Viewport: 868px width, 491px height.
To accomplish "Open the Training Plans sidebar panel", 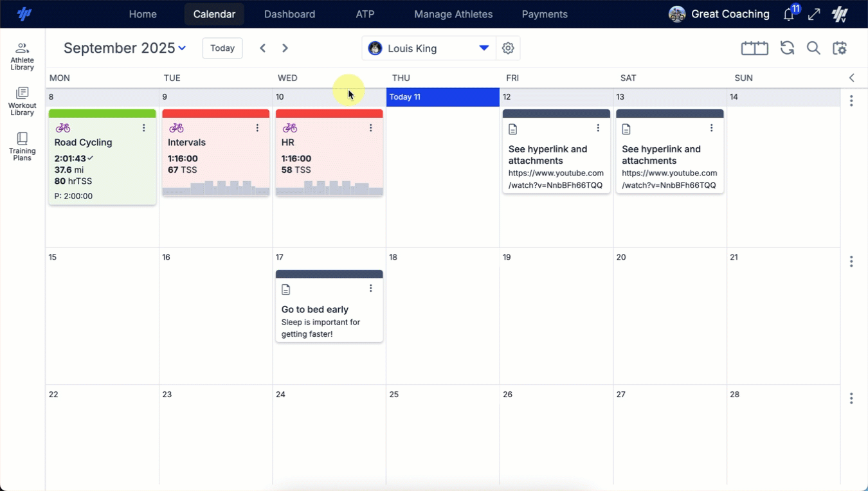I will point(22,147).
